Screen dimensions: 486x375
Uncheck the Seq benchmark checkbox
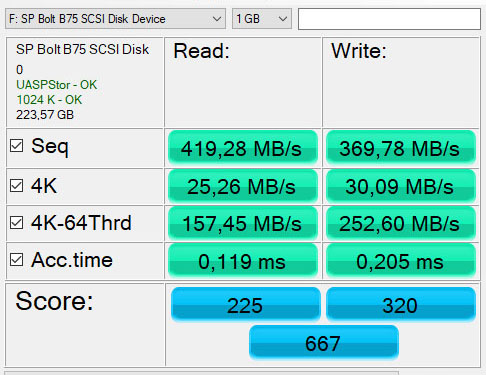(x=16, y=146)
